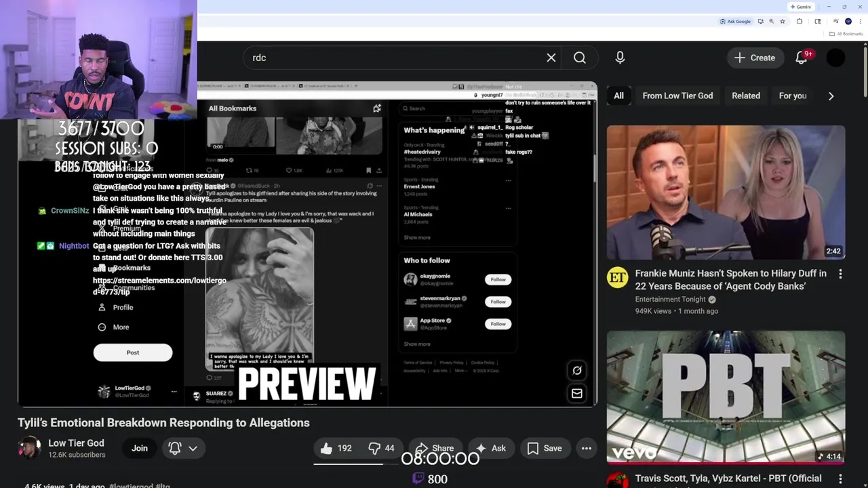
Task: Open the Entertainment Tonight channel avatar
Action: 617,278
